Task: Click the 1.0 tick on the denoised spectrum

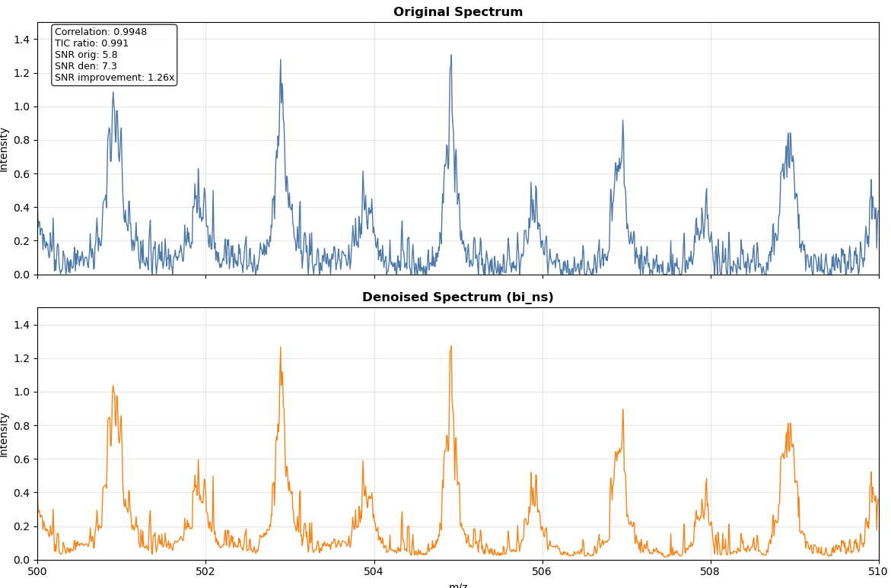Action: point(22,392)
